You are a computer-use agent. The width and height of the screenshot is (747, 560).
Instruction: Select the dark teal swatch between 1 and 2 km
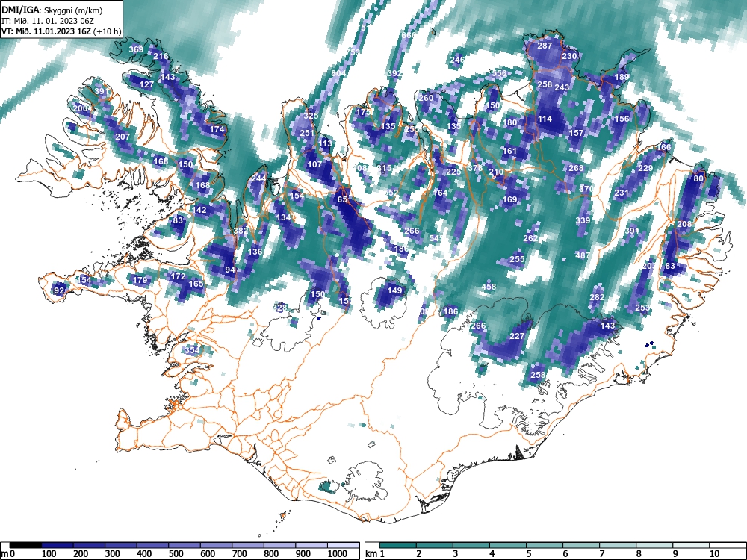coord(398,545)
